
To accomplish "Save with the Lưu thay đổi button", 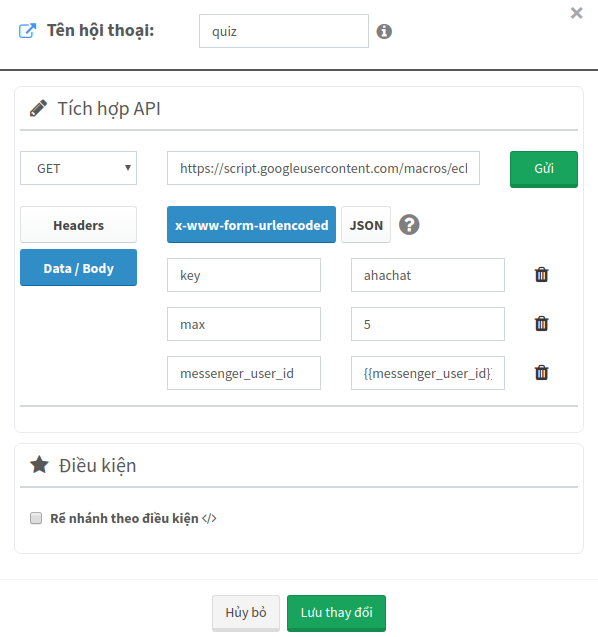I will click(x=336, y=613).
